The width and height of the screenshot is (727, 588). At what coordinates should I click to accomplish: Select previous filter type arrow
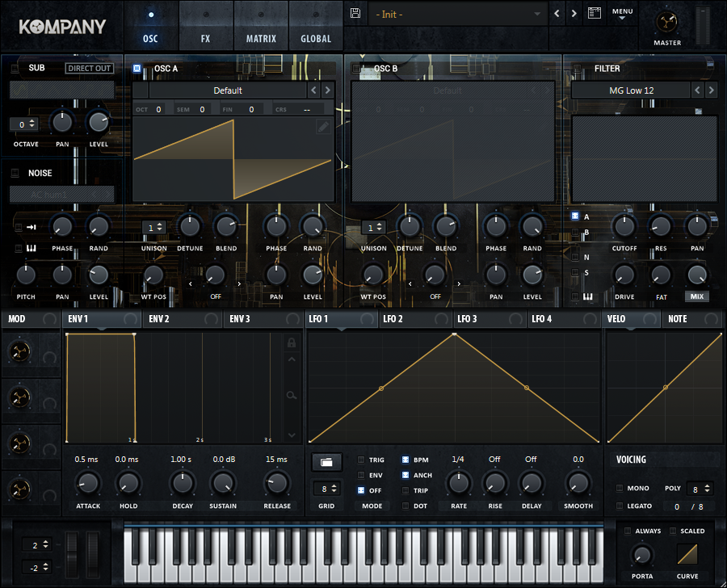click(x=697, y=90)
